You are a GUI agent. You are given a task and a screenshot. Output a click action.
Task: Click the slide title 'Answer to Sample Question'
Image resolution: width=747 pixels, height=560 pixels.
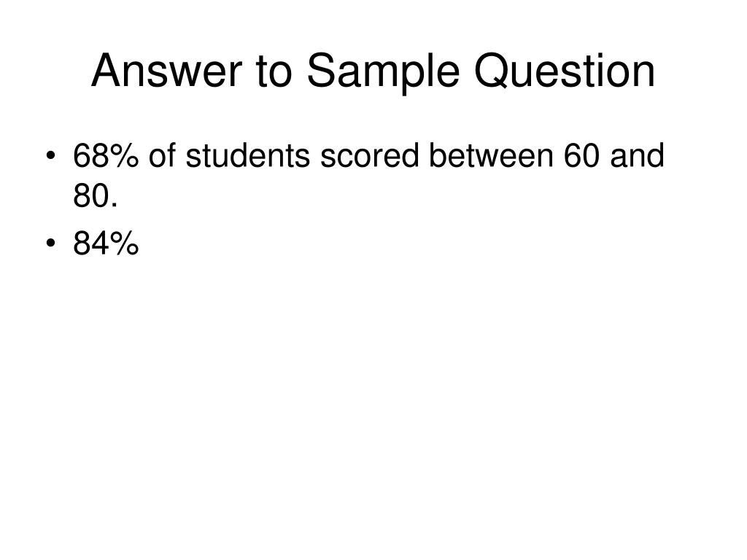(373, 71)
